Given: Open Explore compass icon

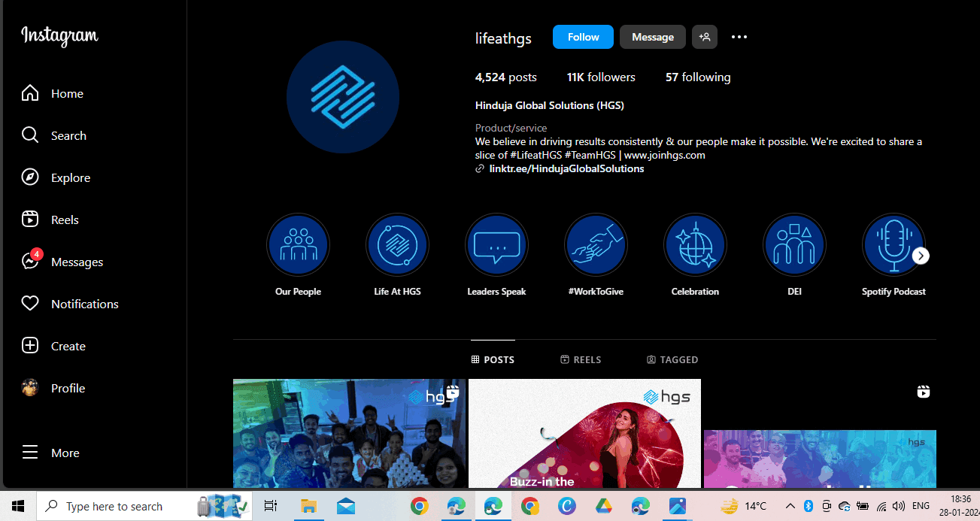Looking at the screenshot, I should pyautogui.click(x=30, y=177).
